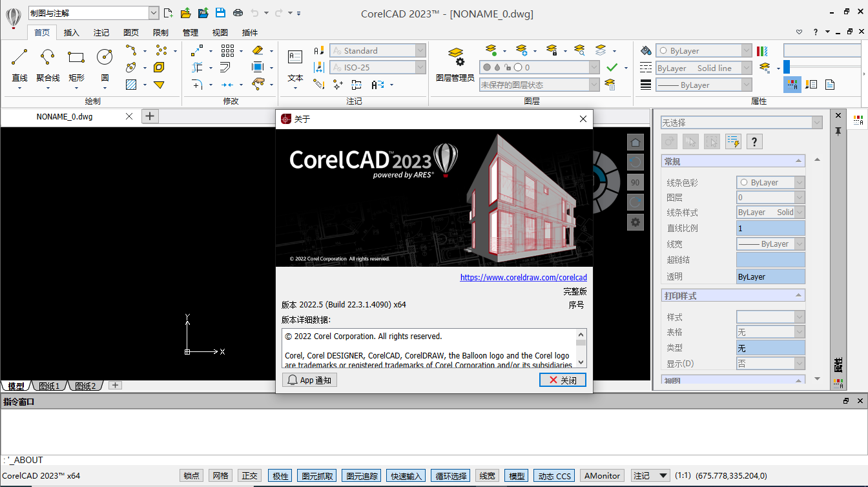Viewport: 868px width, 487px height.
Task: Click the undo arrow icon
Action: click(x=255, y=13)
